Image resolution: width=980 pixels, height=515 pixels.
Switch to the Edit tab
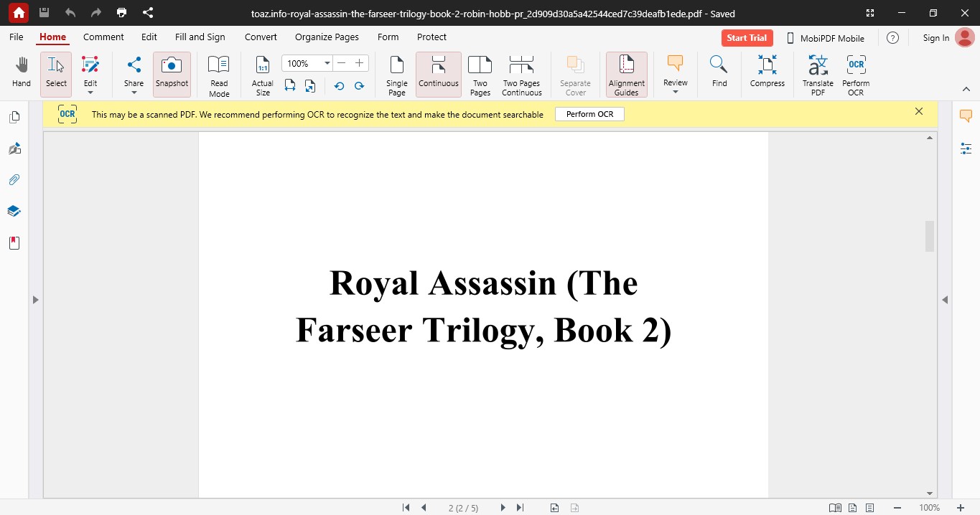149,37
